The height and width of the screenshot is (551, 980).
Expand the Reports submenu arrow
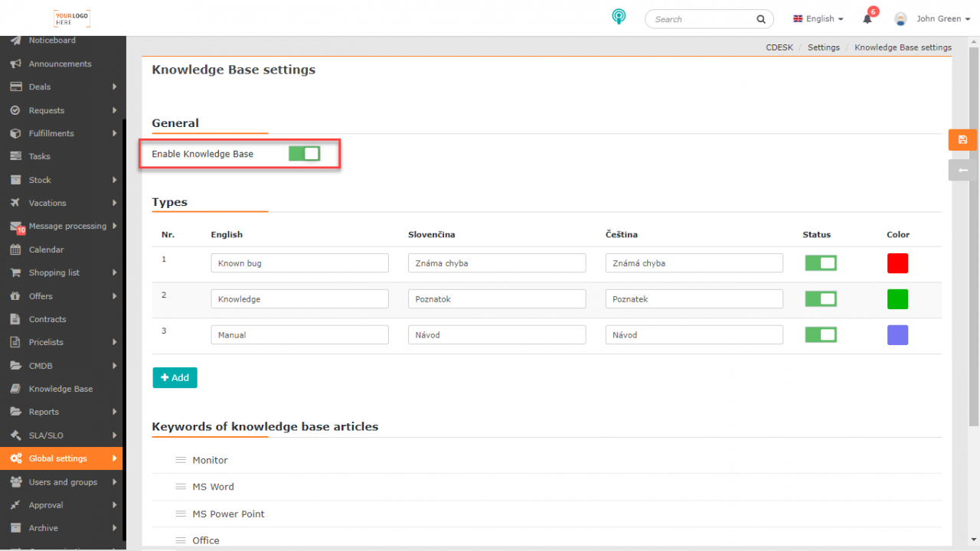click(x=114, y=412)
